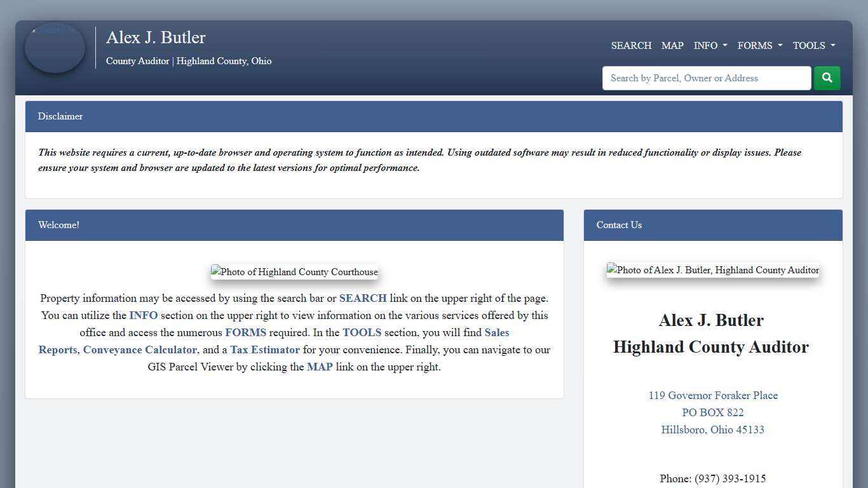Click the Alex J. Butler auditor photo

pyautogui.click(x=712, y=270)
